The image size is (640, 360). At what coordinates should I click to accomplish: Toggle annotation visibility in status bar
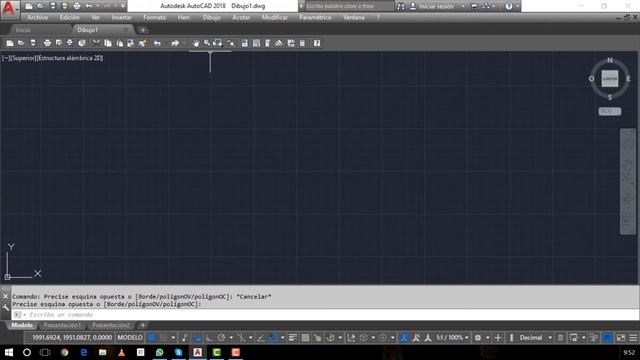pos(404,338)
